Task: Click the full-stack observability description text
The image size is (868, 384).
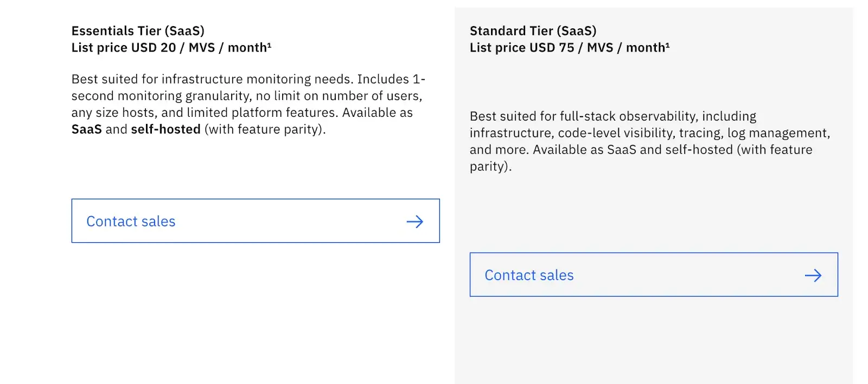Action: [612, 116]
